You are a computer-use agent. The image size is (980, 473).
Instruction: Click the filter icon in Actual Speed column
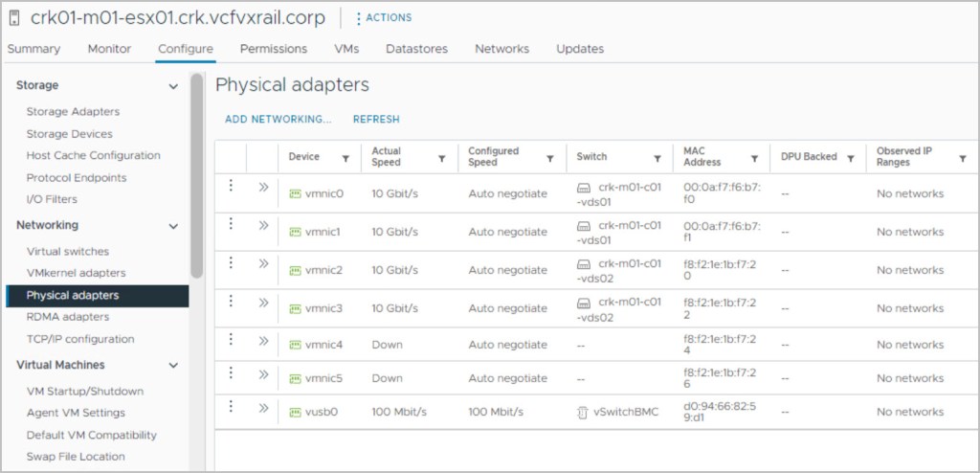click(441, 159)
